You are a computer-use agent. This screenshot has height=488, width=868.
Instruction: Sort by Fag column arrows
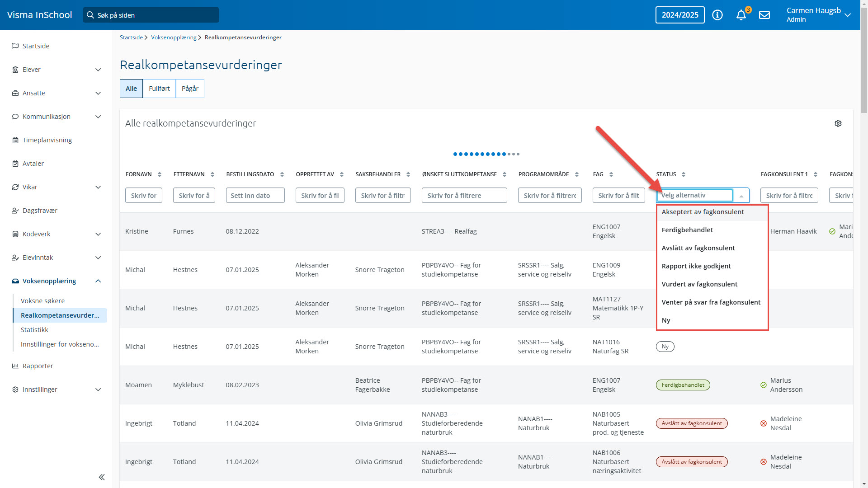coord(611,174)
